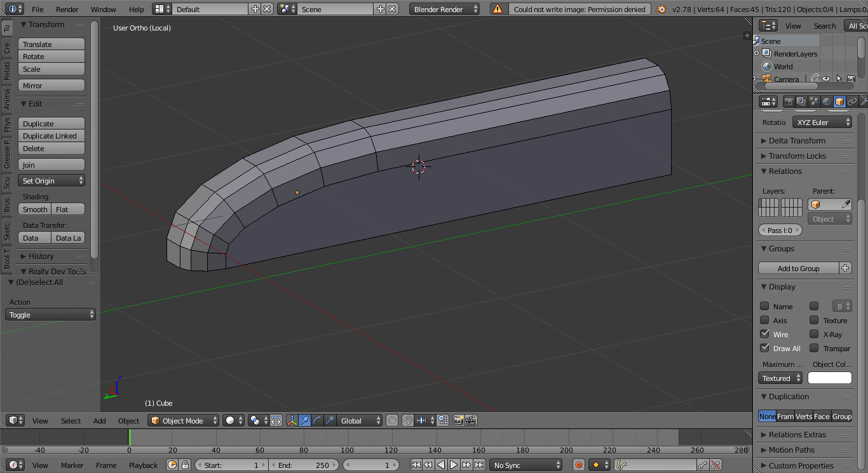Select the Constraints chain-link properties icon
Screen dimensions: 868x473
[852, 102]
